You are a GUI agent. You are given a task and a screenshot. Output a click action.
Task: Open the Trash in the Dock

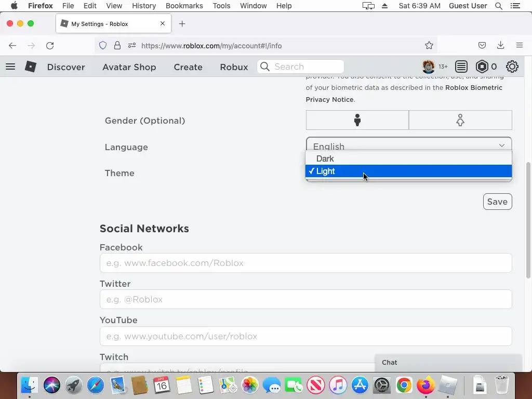tap(501, 385)
